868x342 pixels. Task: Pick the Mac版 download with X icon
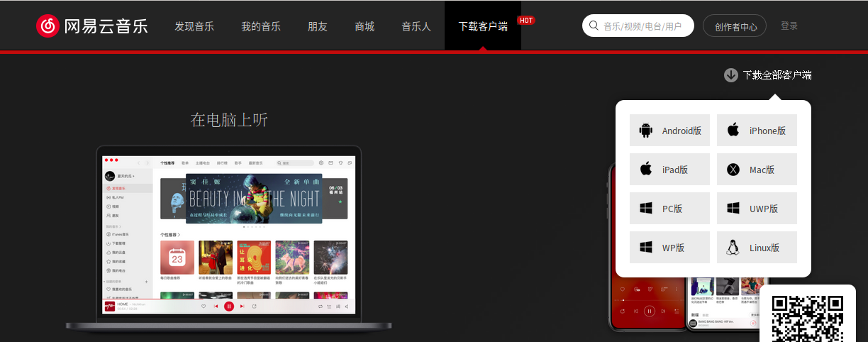click(x=757, y=170)
